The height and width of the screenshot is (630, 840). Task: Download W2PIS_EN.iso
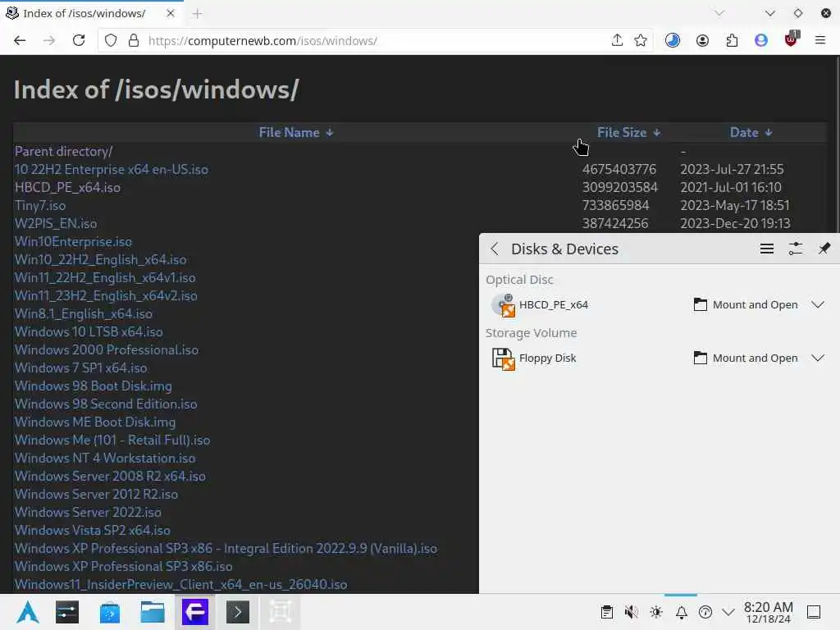[x=56, y=223]
